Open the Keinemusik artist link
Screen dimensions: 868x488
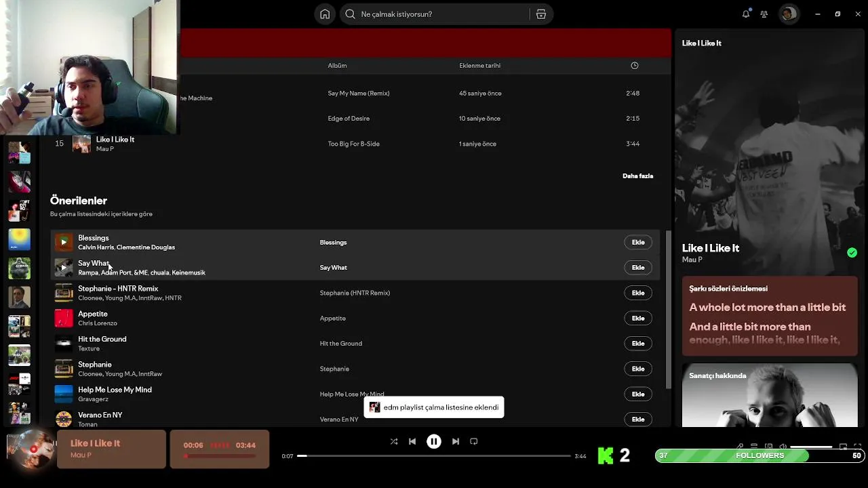(189, 272)
